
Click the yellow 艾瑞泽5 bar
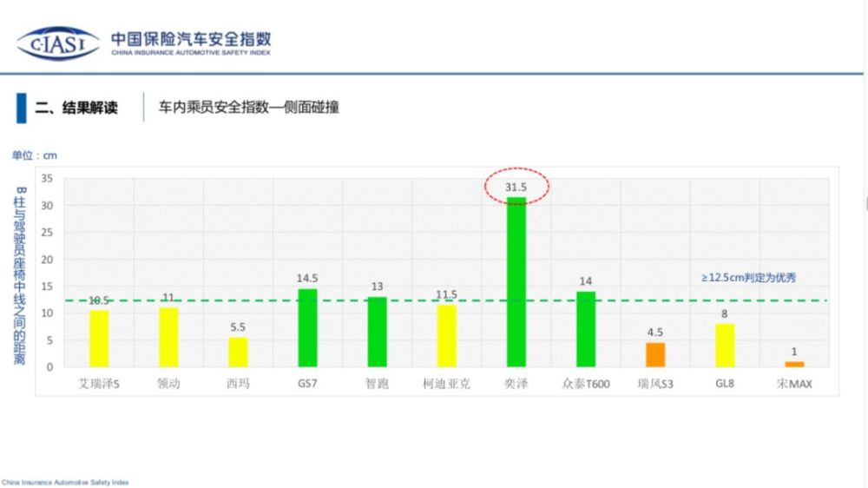99,339
